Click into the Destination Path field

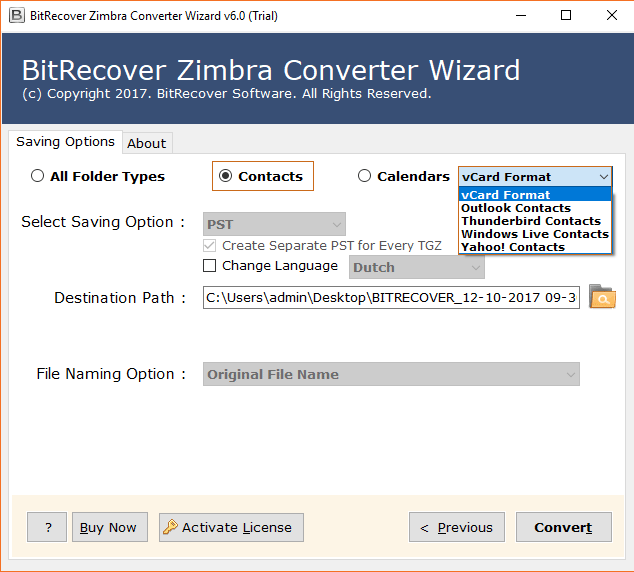[391, 298]
